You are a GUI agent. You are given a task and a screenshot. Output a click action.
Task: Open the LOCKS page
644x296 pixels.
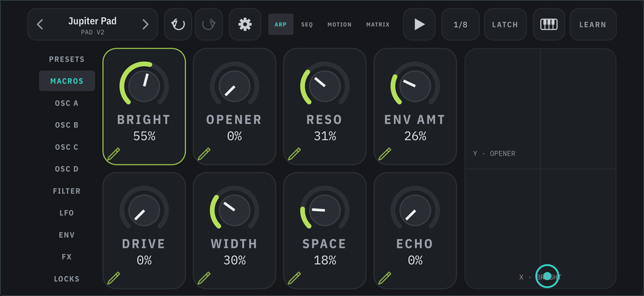(67, 279)
